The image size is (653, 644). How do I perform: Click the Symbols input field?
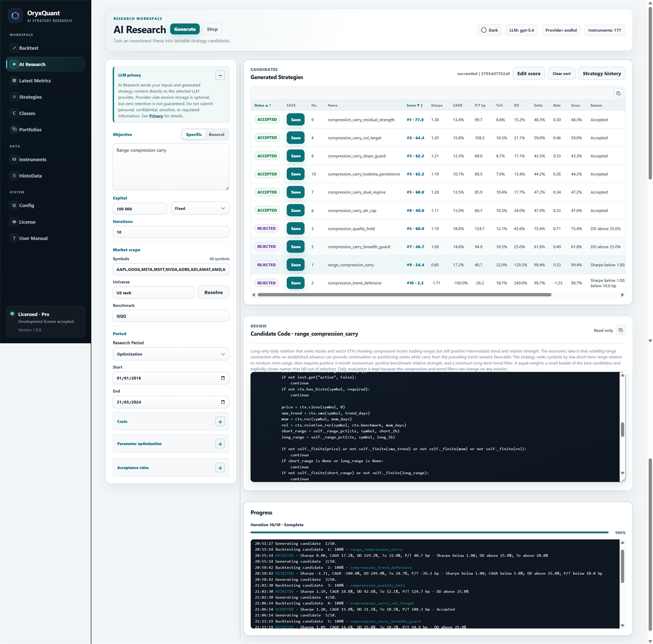pos(171,269)
